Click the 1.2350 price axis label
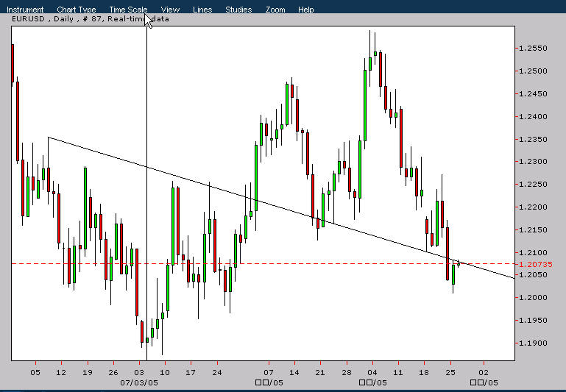Image resolution: width=566 pixels, height=392 pixels. 533,139
